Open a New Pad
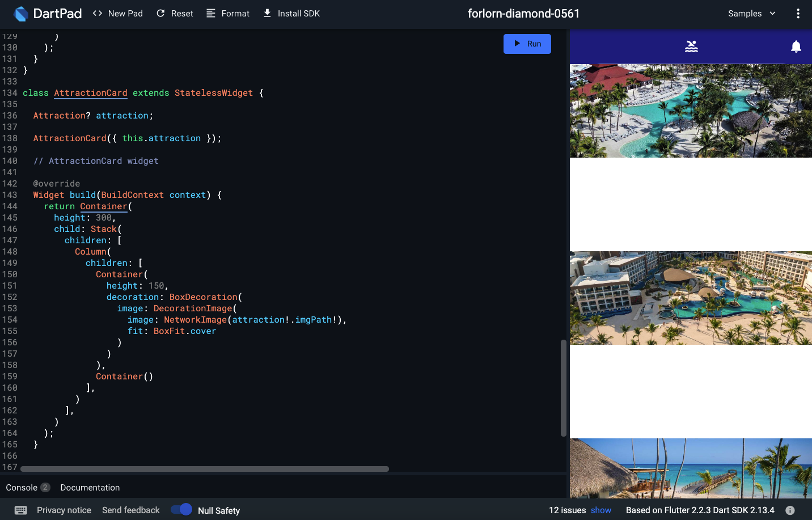This screenshot has width=812, height=520. (118, 14)
